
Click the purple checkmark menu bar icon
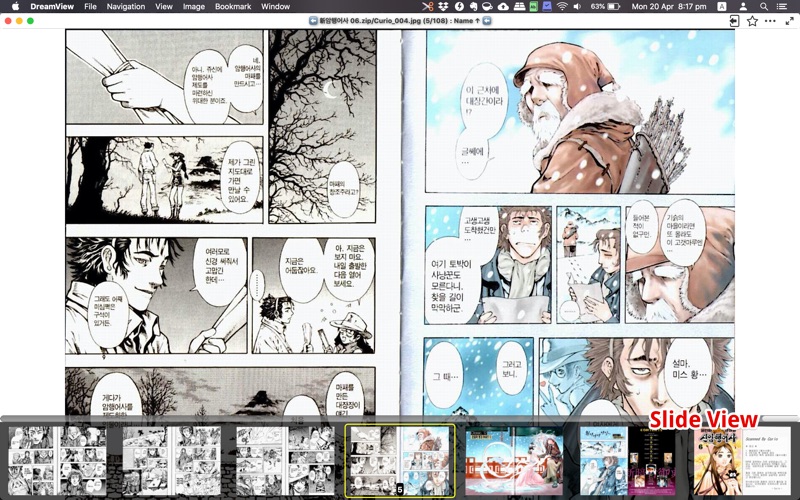coord(547,7)
